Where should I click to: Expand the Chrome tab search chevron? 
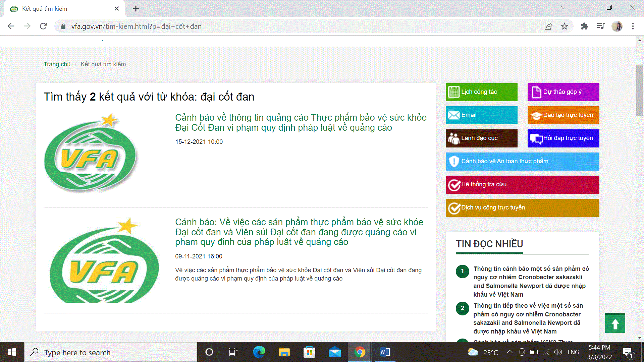563,7
